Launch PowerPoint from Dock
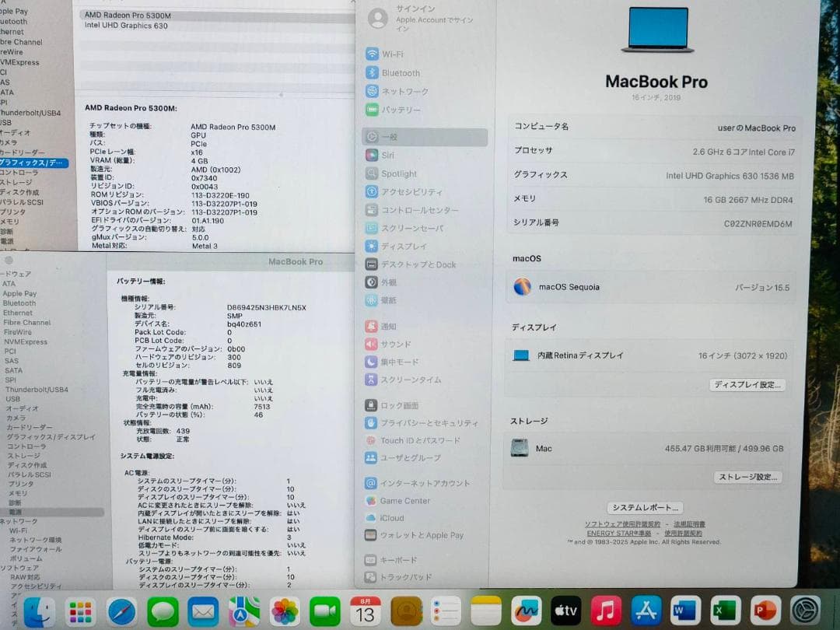The image size is (840, 630). pyautogui.click(x=765, y=611)
